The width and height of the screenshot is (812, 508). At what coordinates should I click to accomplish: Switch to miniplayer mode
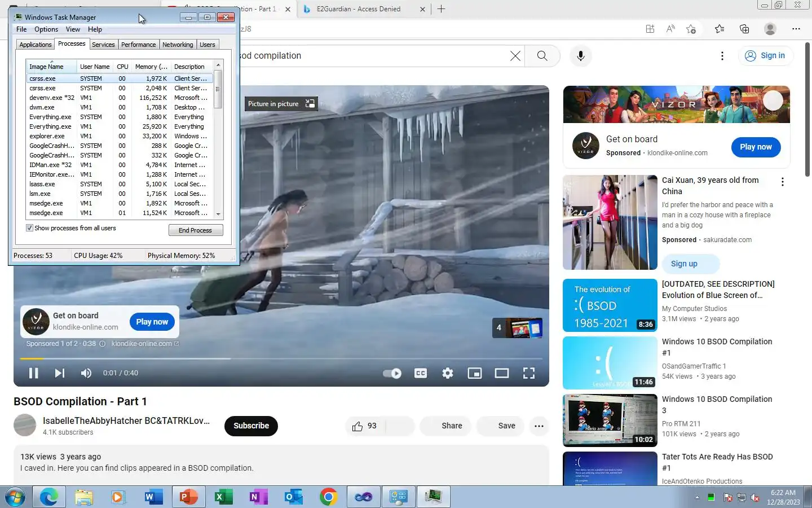pyautogui.click(x=475, y=373)
